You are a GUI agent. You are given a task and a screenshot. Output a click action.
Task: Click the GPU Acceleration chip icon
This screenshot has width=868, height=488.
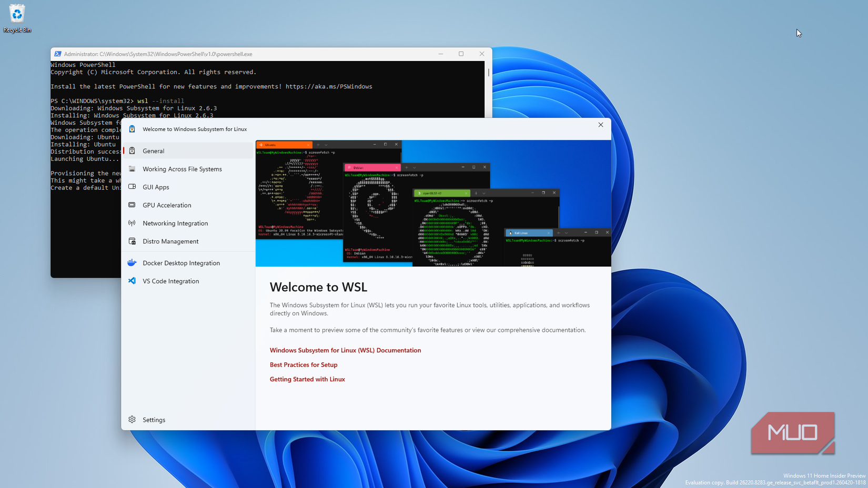132,205
